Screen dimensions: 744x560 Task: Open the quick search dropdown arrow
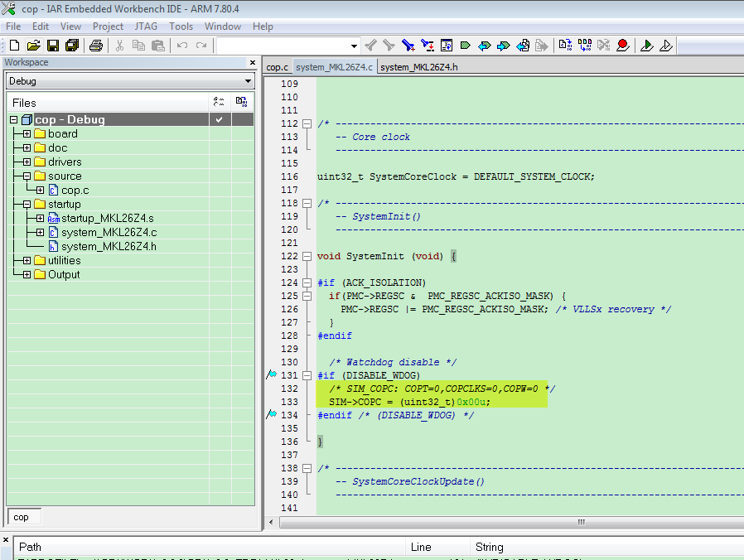click(354, 46)
